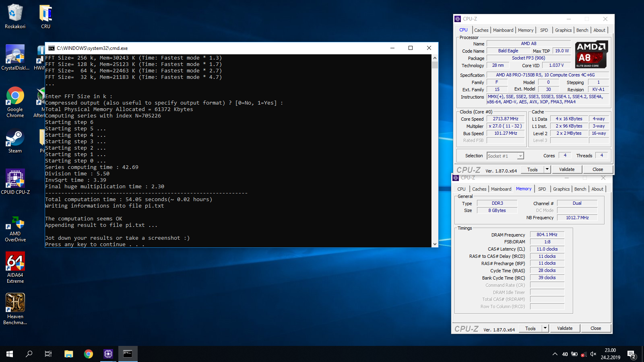Click cmd scrollbar up arrow
Screen dimensions: 644x362
point(435,58)
